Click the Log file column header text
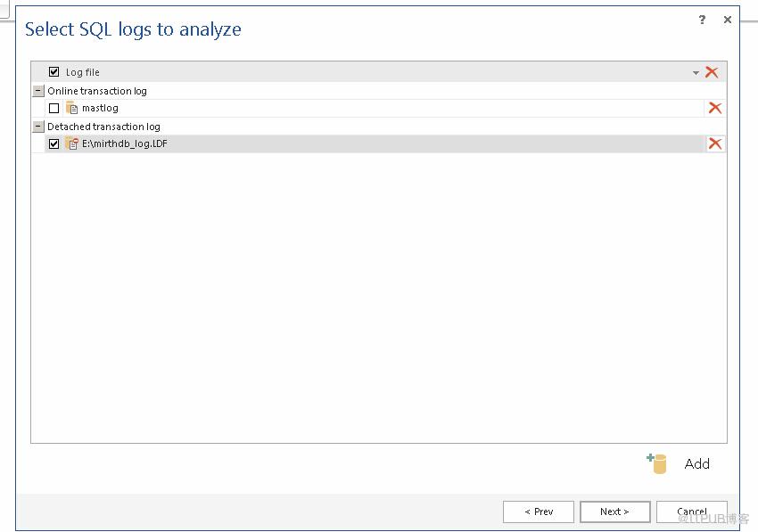 83,72
